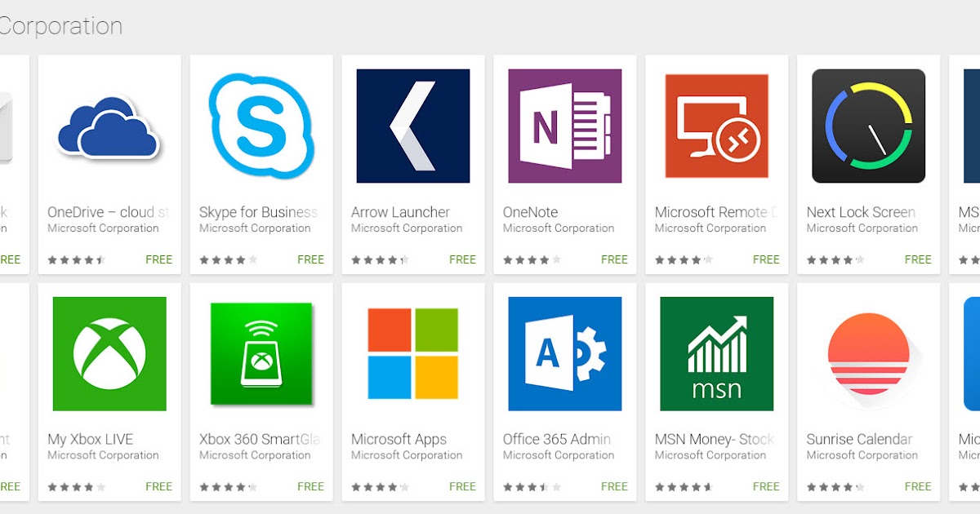
Task: Open Microsoft Corporation link under Arrow Launcher
Action: point(407,228)
